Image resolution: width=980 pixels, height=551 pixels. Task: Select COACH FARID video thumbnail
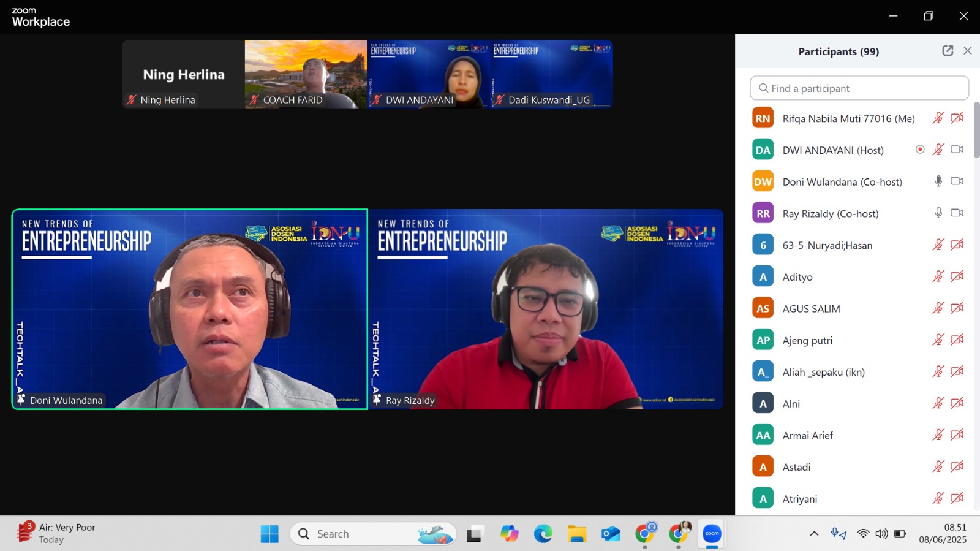point(306,74)
